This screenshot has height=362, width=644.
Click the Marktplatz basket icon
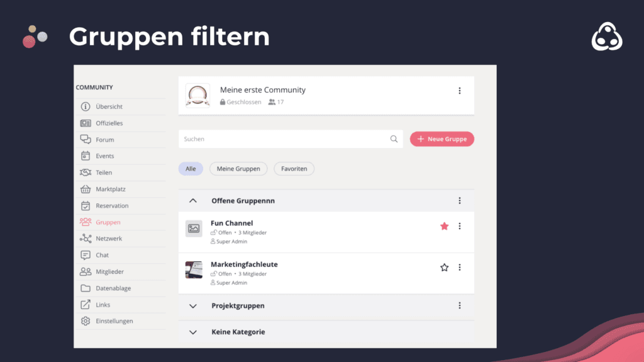(x=86, y=189)
